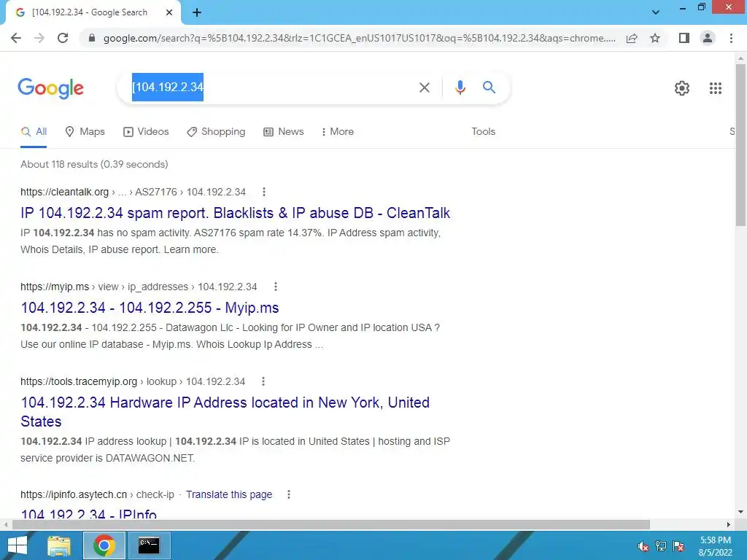Select the All results tab
Image resolution: width=747 pixels, height=560 pixels.
pyautogui.click(x=34, y=131)
